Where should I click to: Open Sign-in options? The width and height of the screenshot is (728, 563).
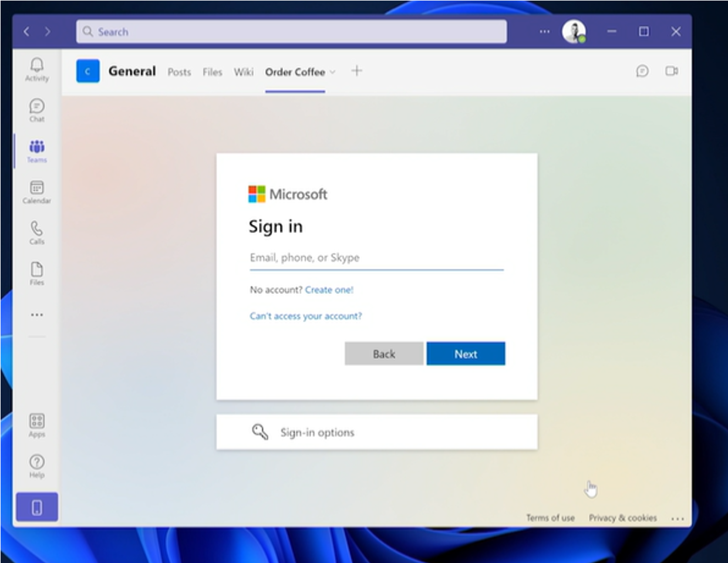[x=376, y=432]
